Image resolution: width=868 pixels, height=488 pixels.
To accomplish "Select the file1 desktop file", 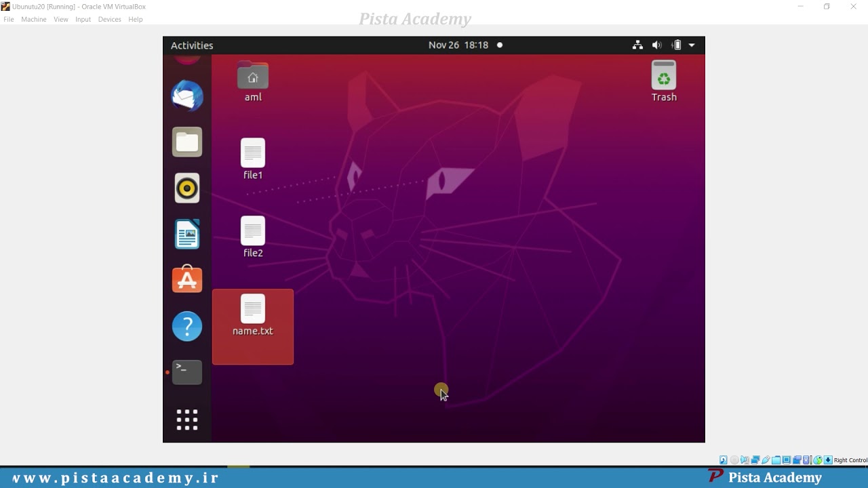I will [x=253, y=160].
